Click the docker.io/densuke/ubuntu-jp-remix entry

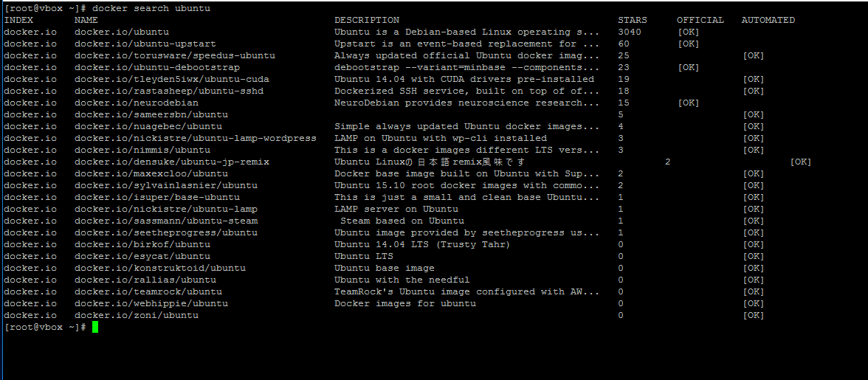172,162
